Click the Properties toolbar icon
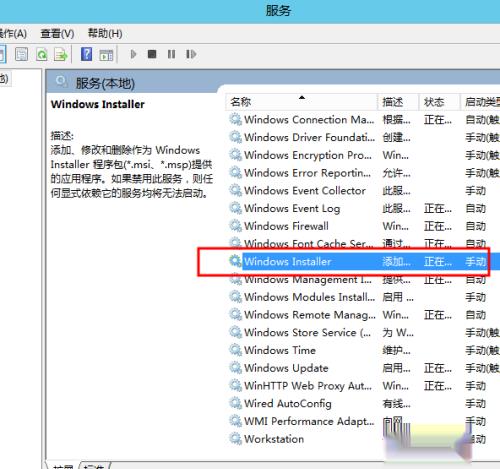 (22, 54)
